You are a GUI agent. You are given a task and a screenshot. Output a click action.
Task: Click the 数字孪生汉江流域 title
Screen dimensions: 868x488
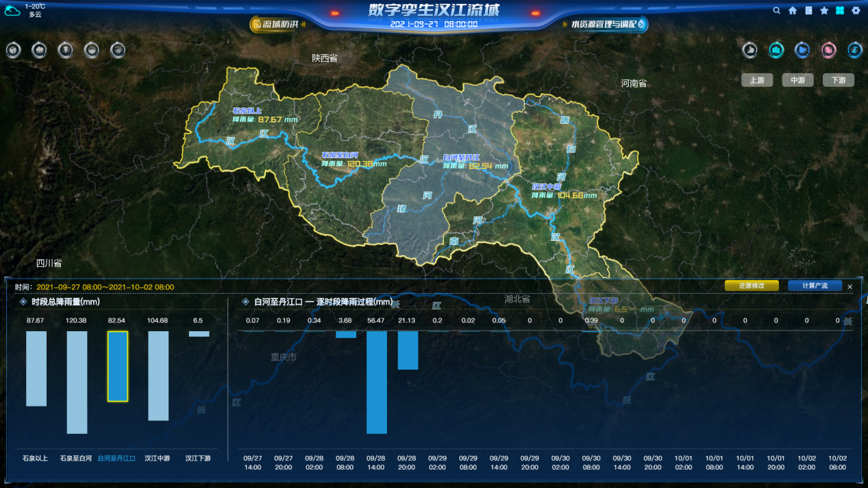[x=434, y=10]
